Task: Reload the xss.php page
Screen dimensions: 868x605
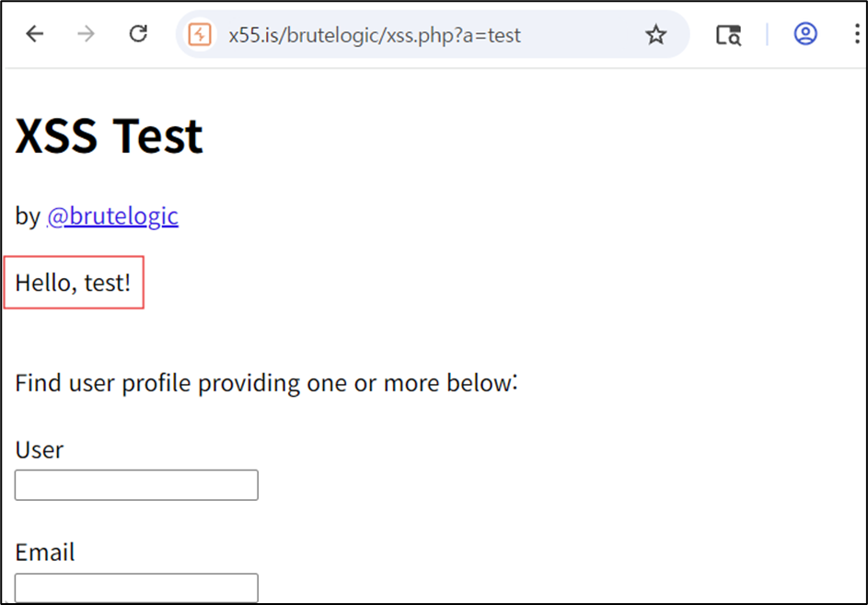Action: point(138,34)
